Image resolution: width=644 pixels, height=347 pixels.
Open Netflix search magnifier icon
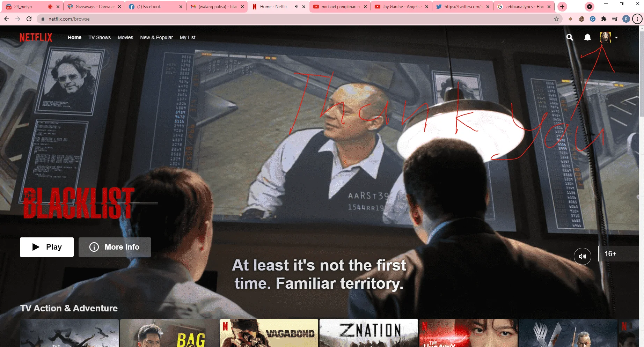(570, 37)
